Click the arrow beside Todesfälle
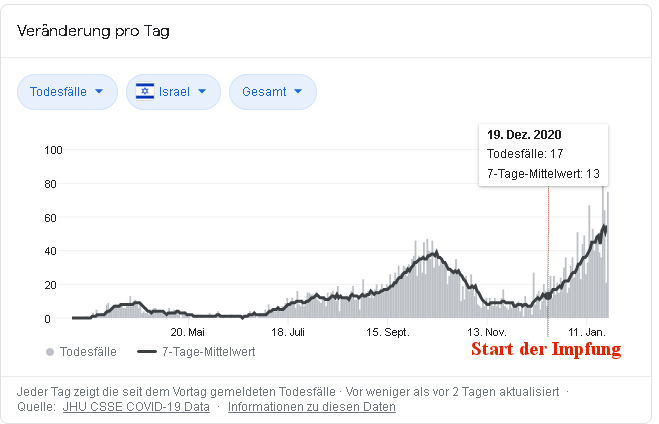 coord(99,91)
